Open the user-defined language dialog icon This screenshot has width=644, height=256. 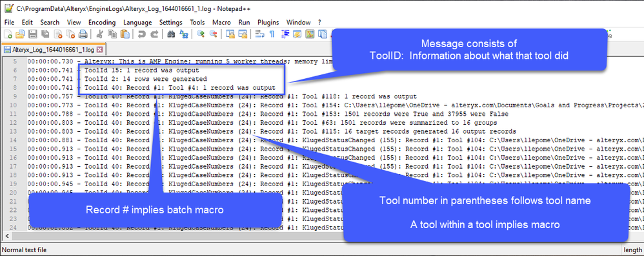pyautogui.click(x=297, y=34)
